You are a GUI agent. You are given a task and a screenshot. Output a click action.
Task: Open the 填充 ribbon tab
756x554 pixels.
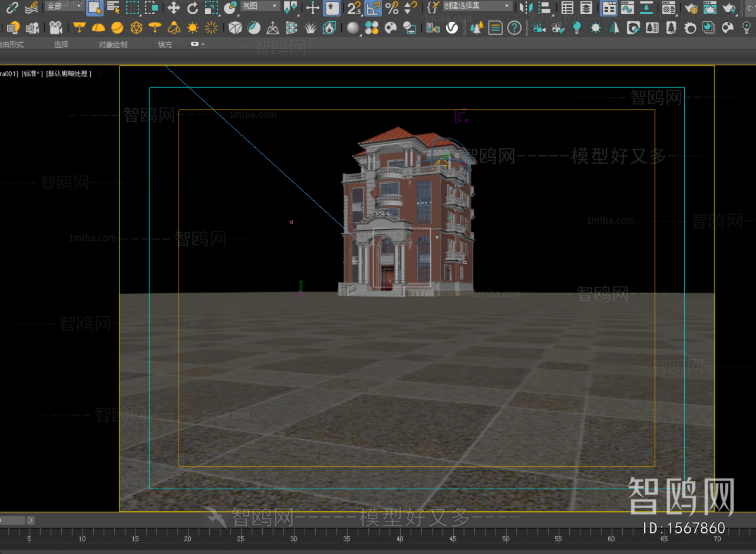(166, 45)
